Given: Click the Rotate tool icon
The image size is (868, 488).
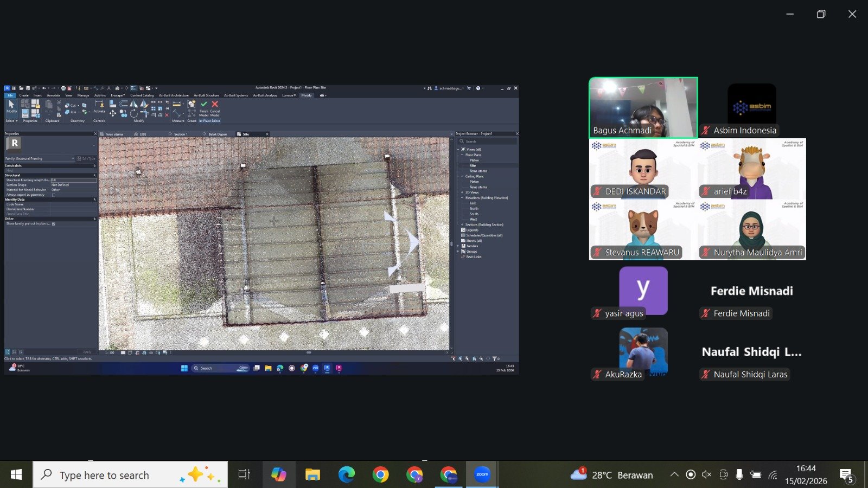Looking at the screenshot, I should click(x=133, y=114).
